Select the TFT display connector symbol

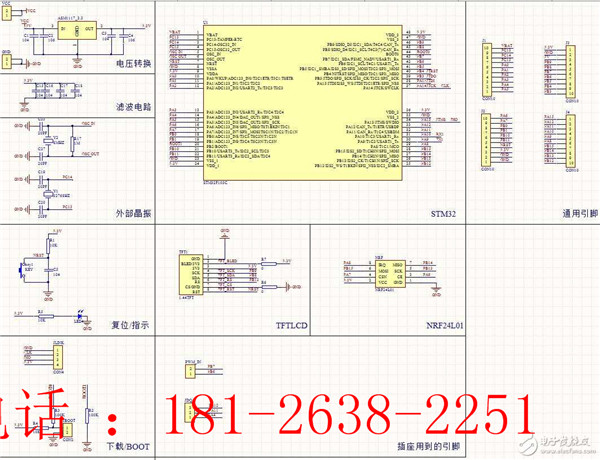(x=190, y=275)
